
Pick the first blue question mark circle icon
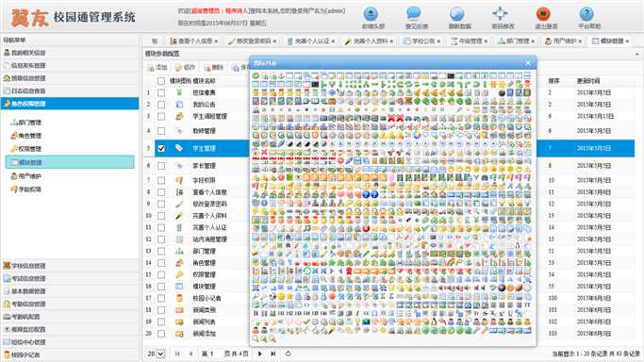click(x=366, y=194)
